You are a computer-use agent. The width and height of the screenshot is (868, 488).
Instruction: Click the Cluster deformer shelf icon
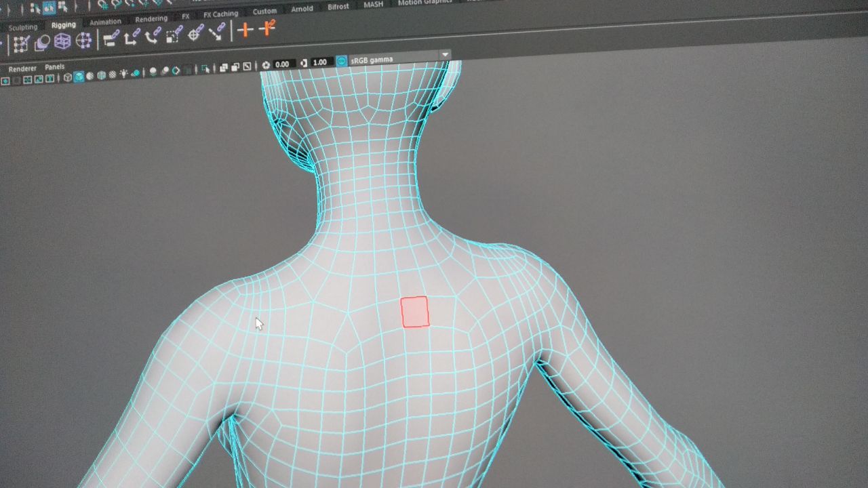84,41
